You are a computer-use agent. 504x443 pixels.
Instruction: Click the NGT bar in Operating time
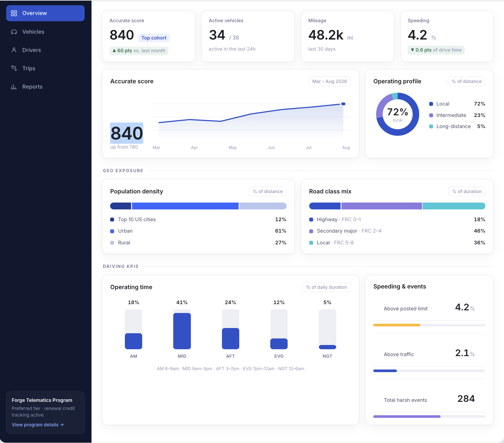point(328,347)
